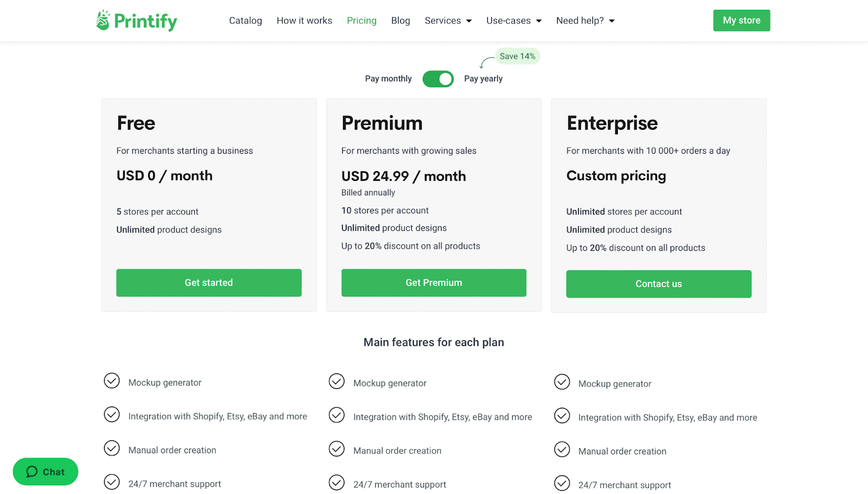
Task: Open the Use-cases dropdown
Action: click(514, 21)
